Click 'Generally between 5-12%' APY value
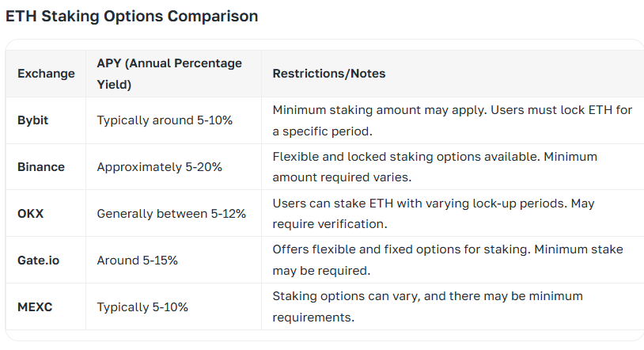This screenshot has width=644, height=350. 172,214
